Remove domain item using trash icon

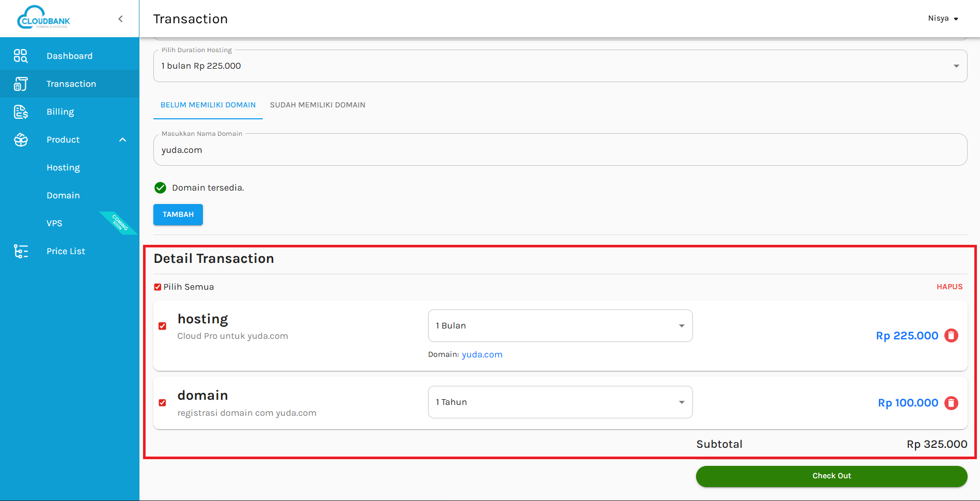point(951,403)
